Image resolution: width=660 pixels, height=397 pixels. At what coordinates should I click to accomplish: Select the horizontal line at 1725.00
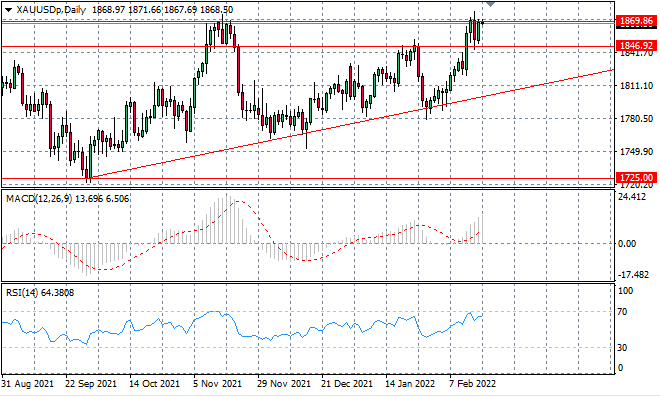[307, 179]
